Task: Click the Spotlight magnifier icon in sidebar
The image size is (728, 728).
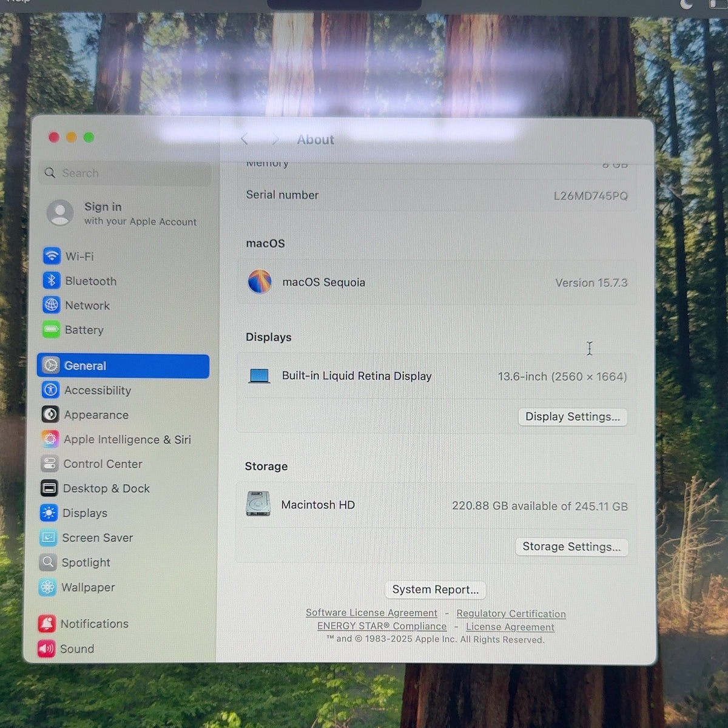Action: (x=48, y=562)
